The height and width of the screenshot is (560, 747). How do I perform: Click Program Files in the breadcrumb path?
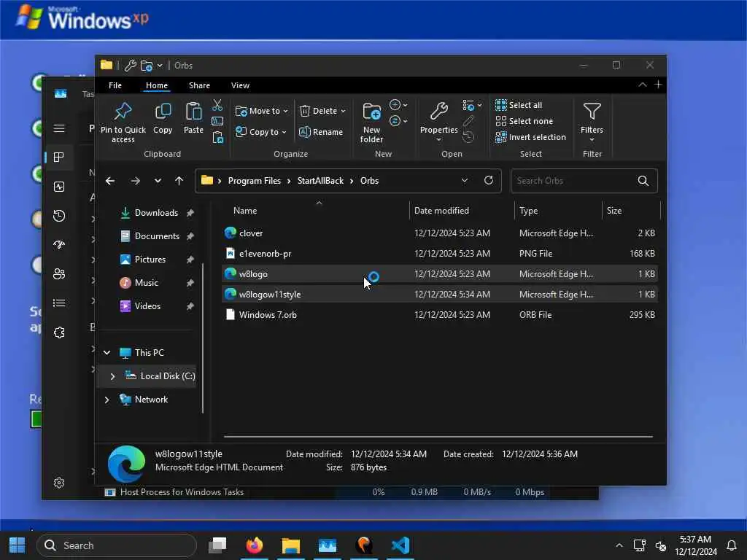[255, 181]
